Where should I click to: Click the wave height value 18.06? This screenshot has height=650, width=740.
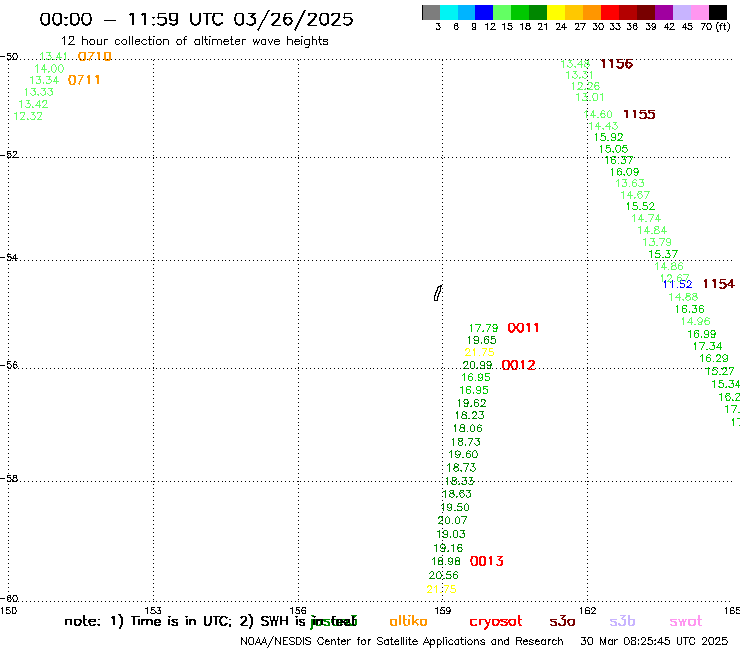click(468, 428)
